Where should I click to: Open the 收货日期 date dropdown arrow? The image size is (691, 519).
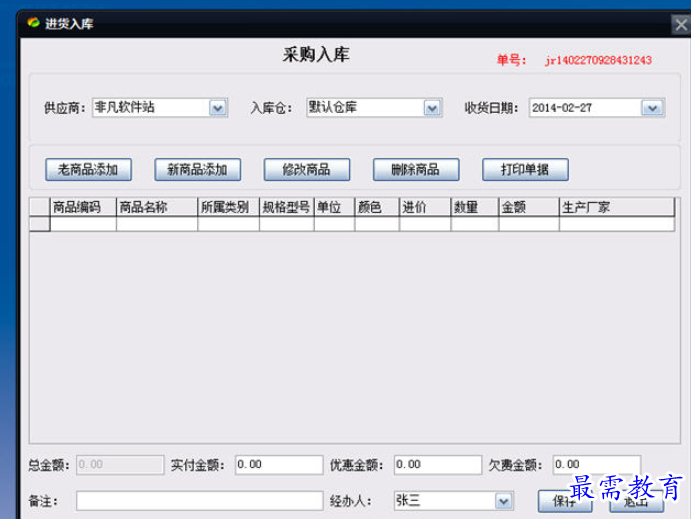click(652, 108)
